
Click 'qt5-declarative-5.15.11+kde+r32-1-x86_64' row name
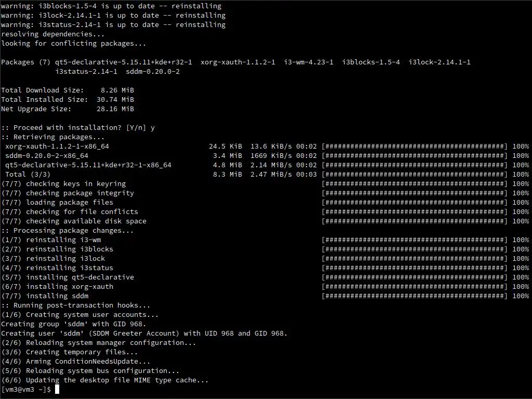pyautogui.click(x=88, y=165)
